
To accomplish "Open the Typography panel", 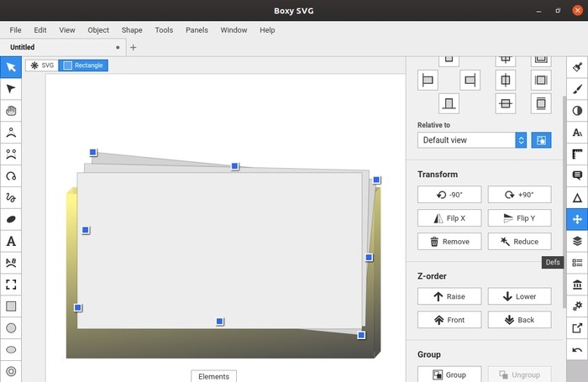I will tap(577, 133).
